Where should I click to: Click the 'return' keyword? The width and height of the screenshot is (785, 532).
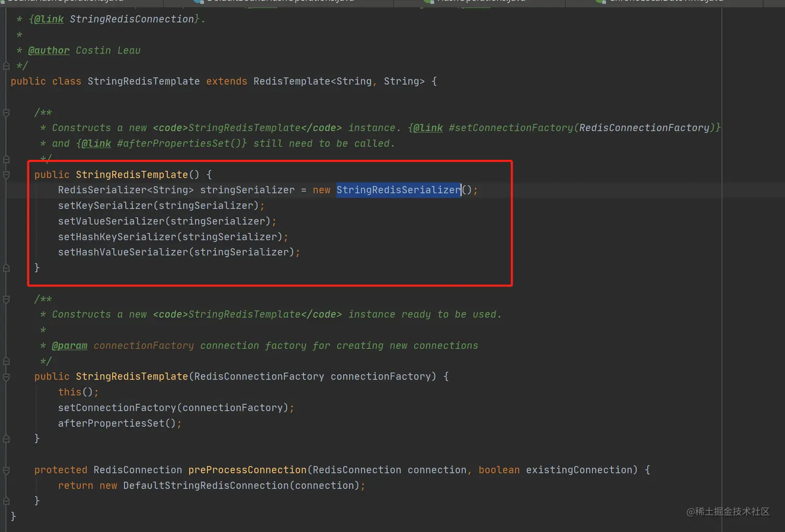[75, 486]
